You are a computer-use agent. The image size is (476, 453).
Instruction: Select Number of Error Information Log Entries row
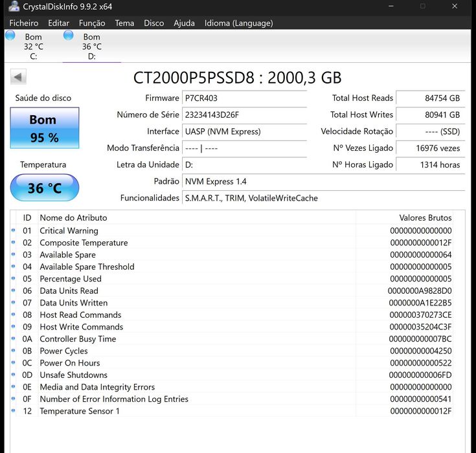(232, 399)
